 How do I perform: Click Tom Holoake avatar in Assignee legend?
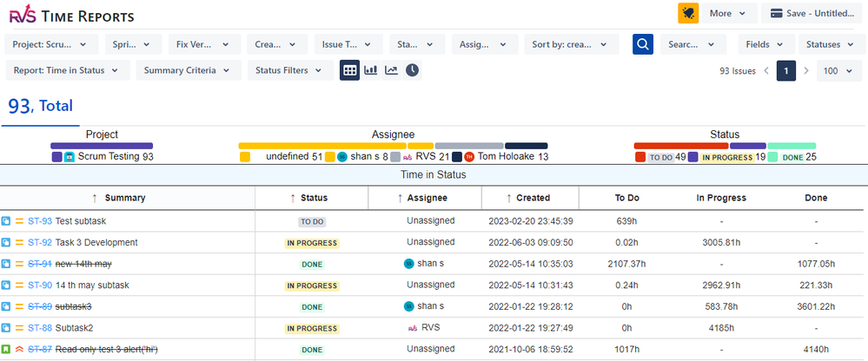[469, 157]
